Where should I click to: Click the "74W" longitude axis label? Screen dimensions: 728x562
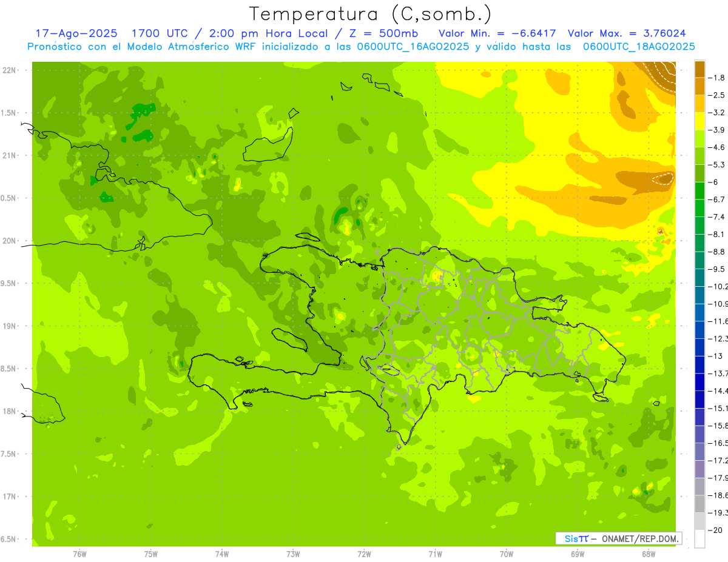(222, 554)
